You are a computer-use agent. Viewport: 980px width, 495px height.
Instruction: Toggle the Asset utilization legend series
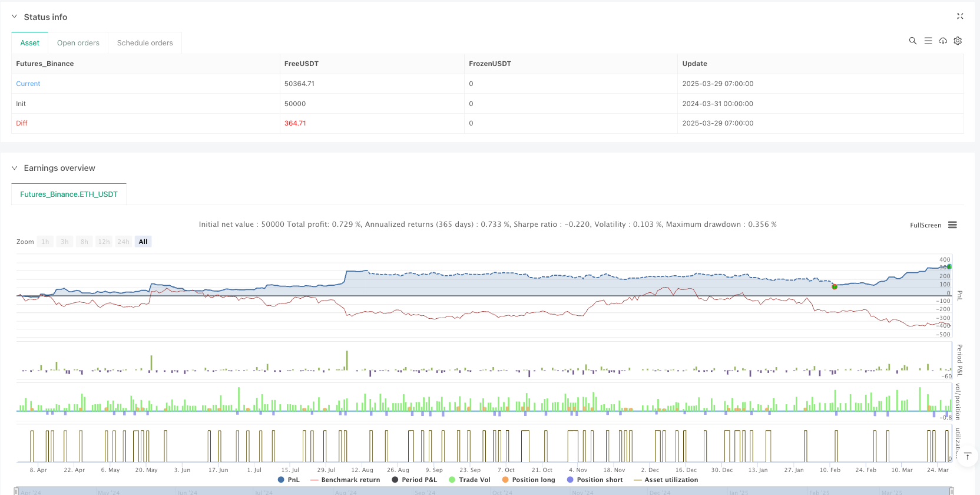pos(666,480)
